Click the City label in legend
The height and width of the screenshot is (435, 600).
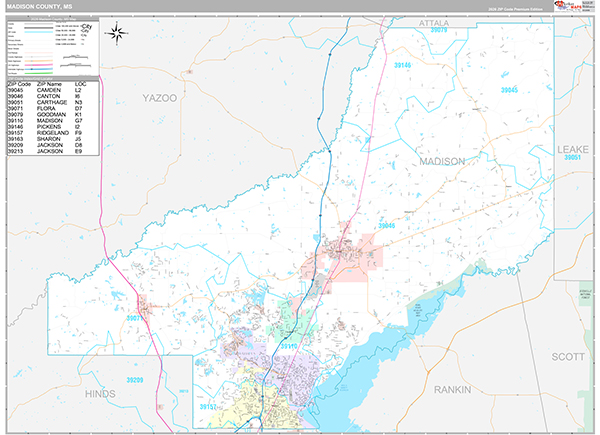point(87,25)
